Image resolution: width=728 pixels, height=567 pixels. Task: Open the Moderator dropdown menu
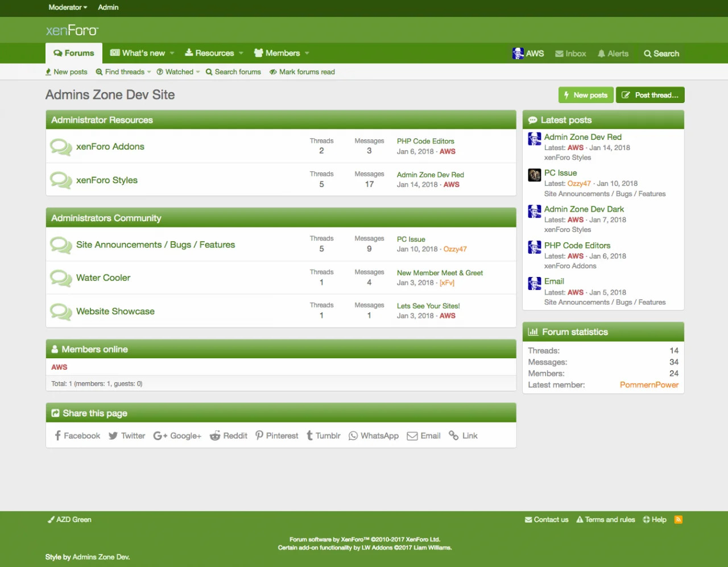[68, 7]
